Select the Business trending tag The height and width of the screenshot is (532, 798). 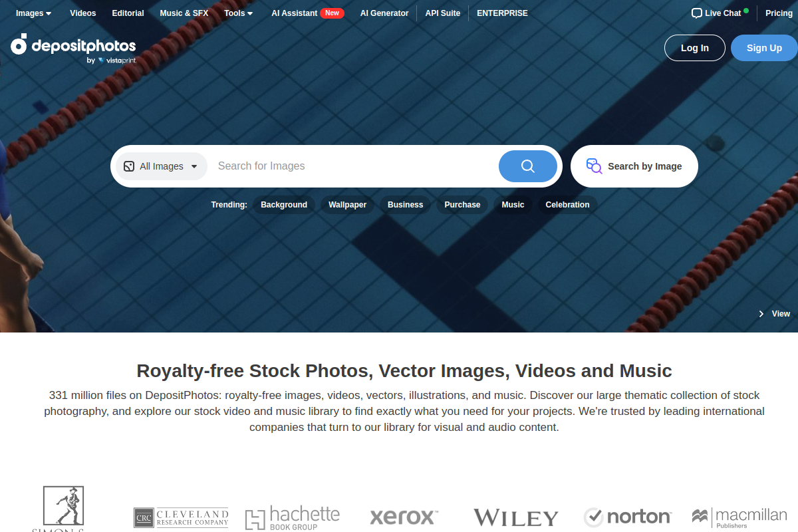[x=406, y=205]
